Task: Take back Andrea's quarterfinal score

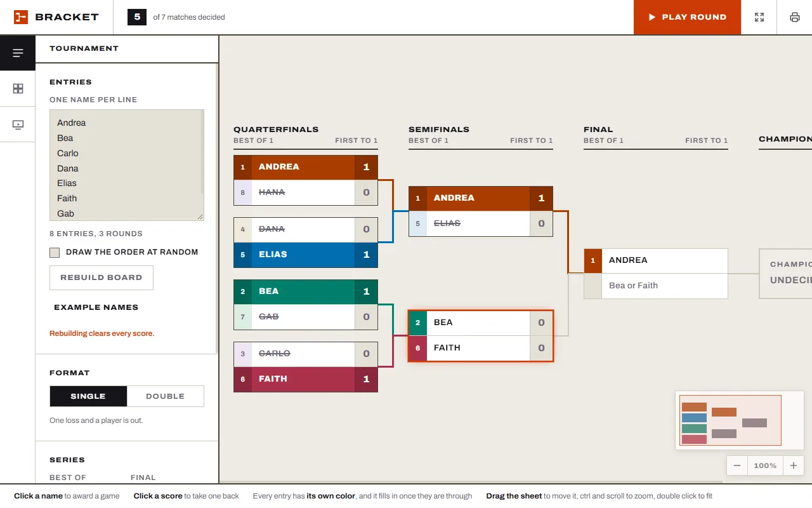Action: coord(366,167)
